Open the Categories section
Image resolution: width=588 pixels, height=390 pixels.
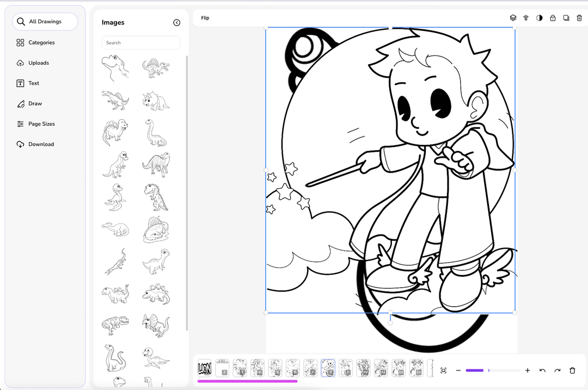click(41, 42)
